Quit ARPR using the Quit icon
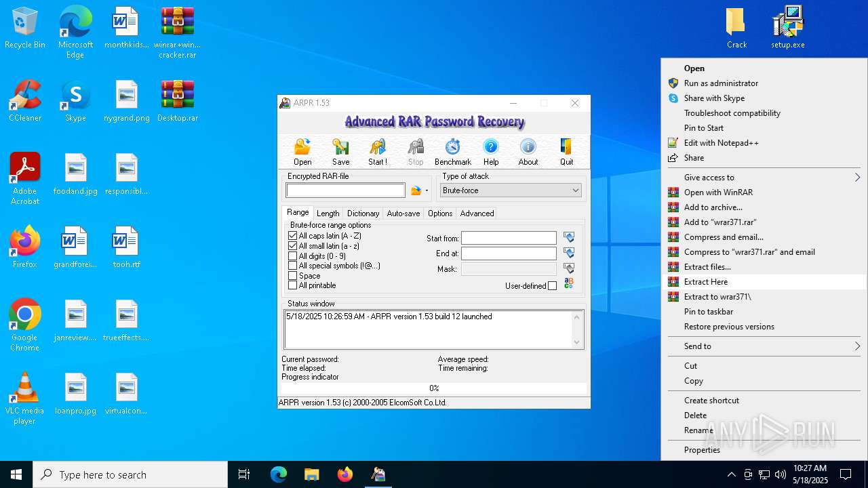This screenshot has height=488, width=868. (566, 152)
